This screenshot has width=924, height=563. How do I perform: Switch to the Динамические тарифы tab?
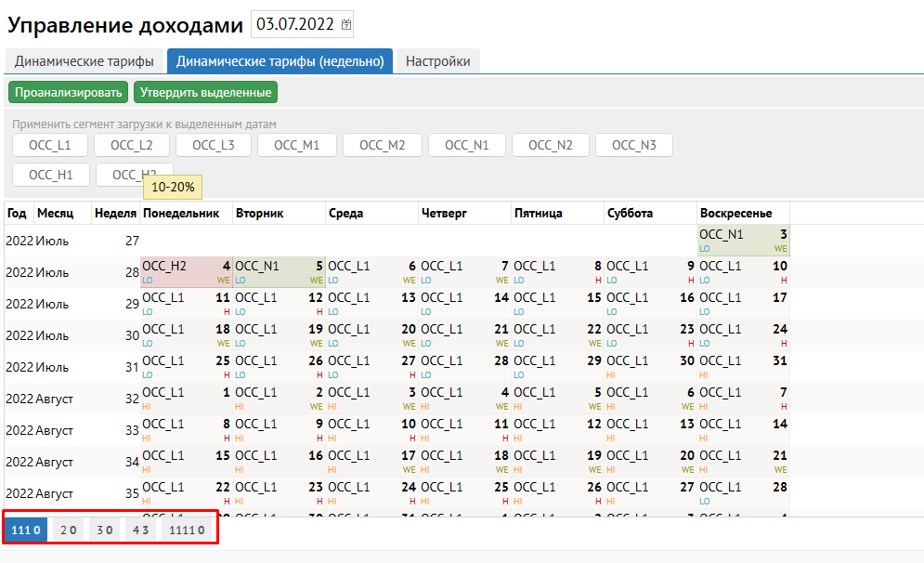[x=85, y=61]
